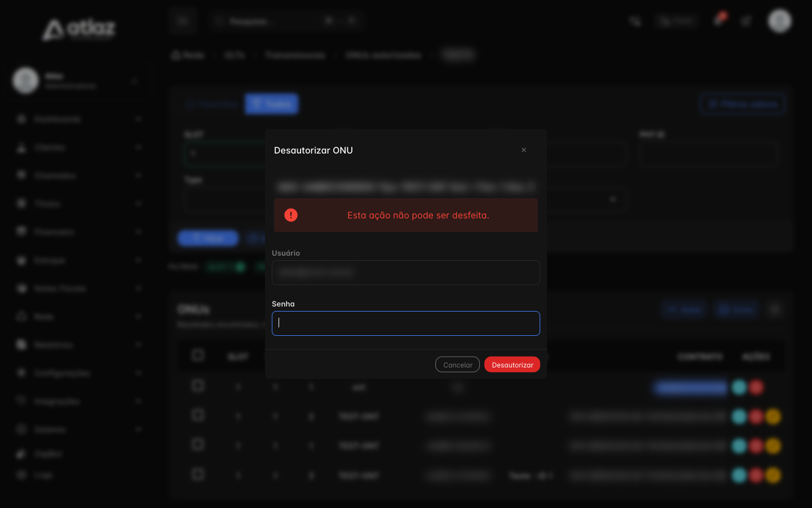Click the red exclamation warning icon
812x508 pixels.
tap(291, 215)
